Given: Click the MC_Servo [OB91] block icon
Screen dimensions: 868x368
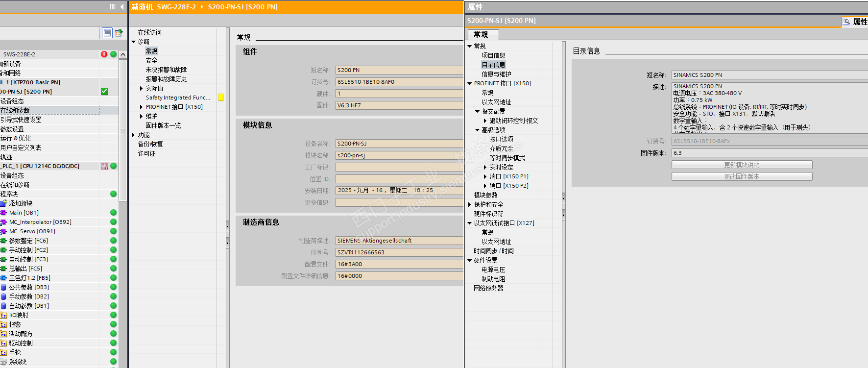Looking at the screenshot, I should coord(4,231).
